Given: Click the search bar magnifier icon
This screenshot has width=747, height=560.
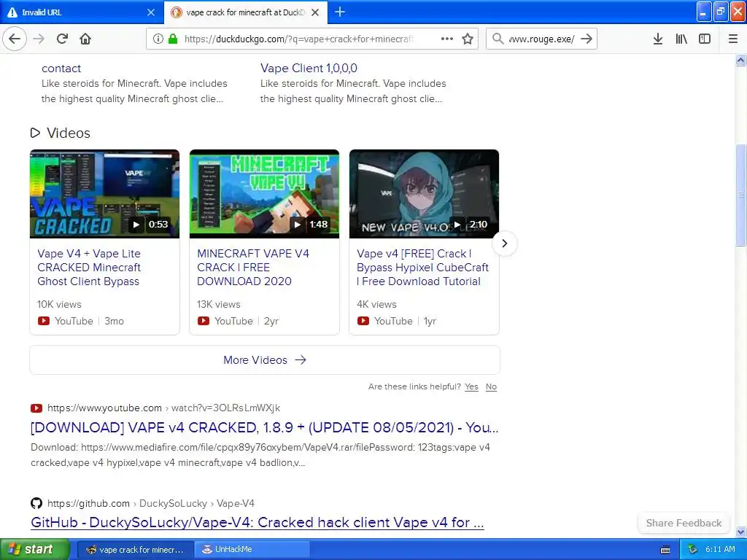Looking at the screenshot, I should 498,39.
